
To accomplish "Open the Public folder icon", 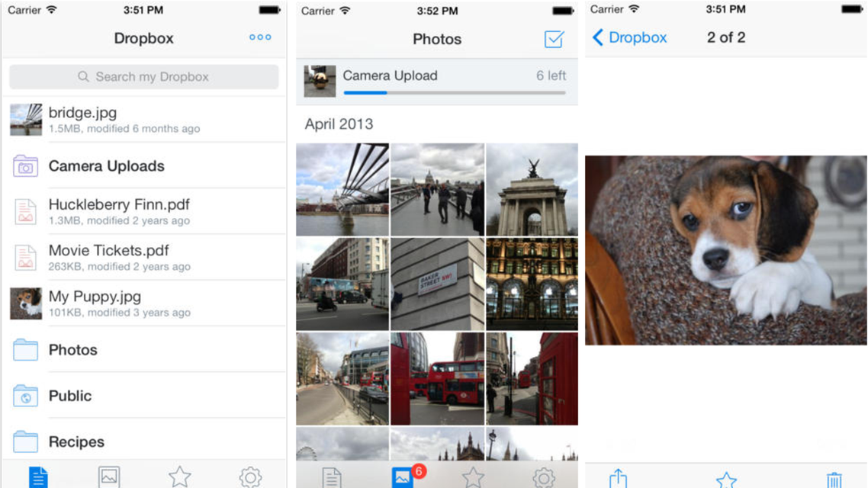I will 25,396.
